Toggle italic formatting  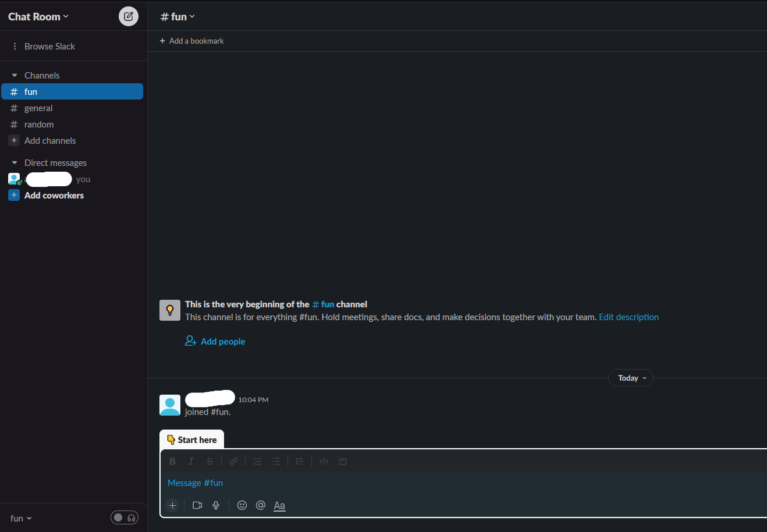pyautogui.click(x=191, y=462)
